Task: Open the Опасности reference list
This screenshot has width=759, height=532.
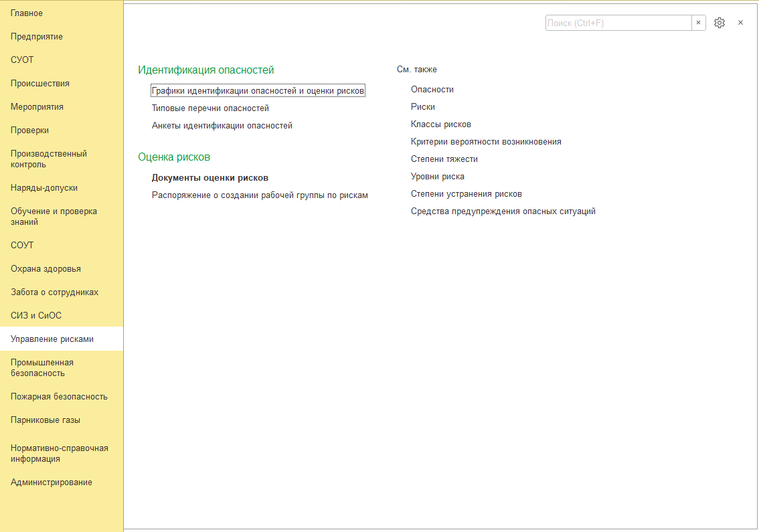Action: pyautogui.click(x=432, y=90)
